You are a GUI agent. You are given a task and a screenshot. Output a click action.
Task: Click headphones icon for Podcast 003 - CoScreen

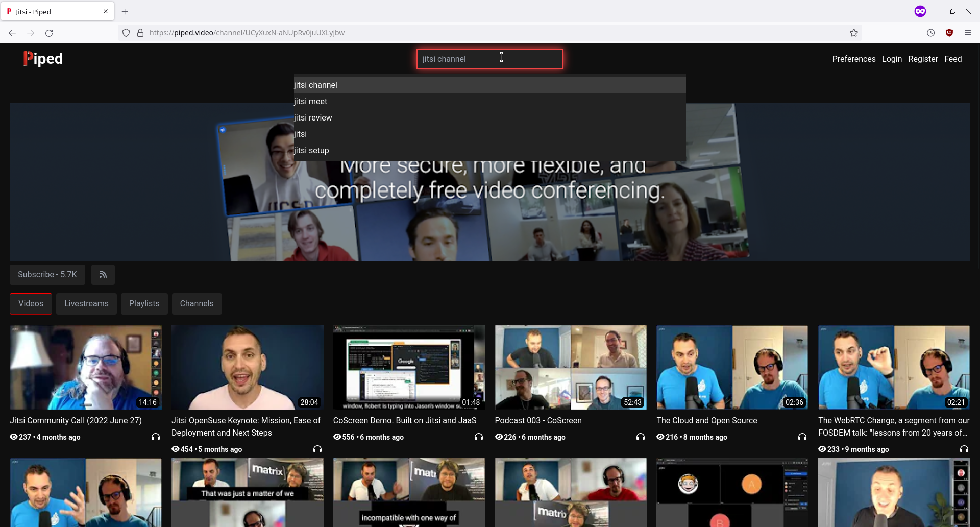[641, 437]
